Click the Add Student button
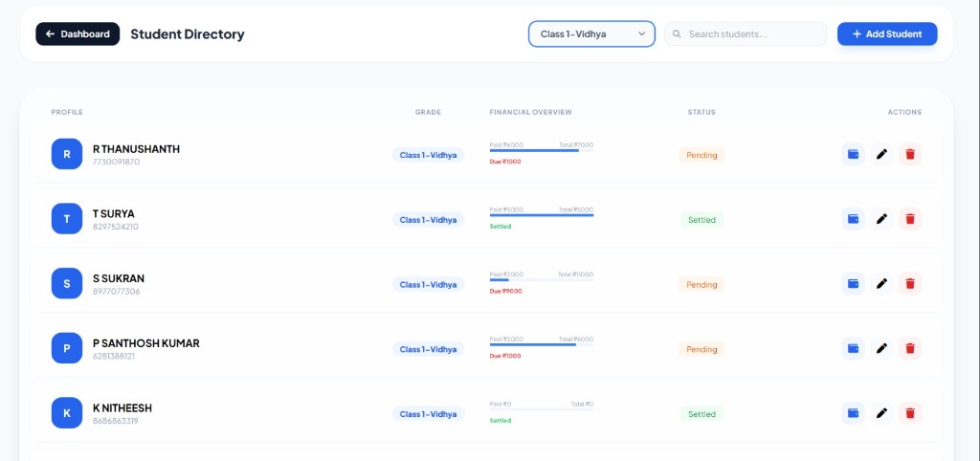980x461 pixels. pos(887,33)
